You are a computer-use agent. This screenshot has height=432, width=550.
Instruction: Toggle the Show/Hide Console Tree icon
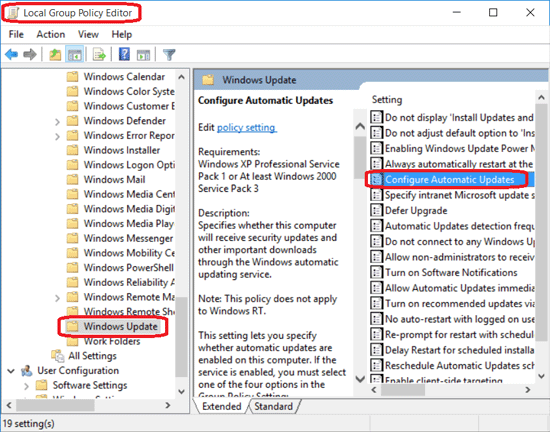(74, 55)
